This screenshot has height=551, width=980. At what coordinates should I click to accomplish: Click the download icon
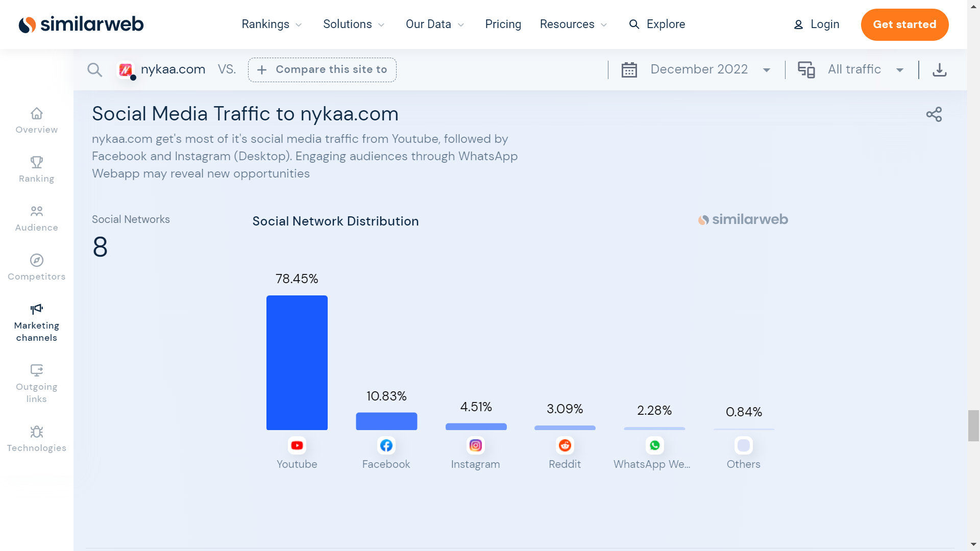pyautogui.click(x=940, y=70)
